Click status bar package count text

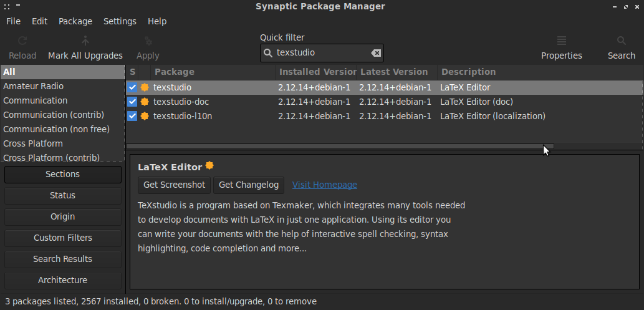[161, 301]
